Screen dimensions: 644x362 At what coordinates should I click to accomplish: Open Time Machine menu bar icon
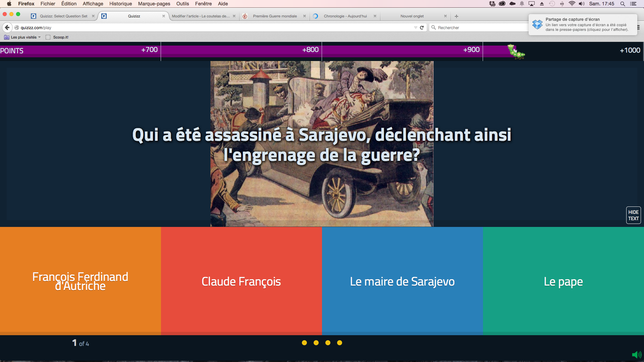tap(552, 4)
